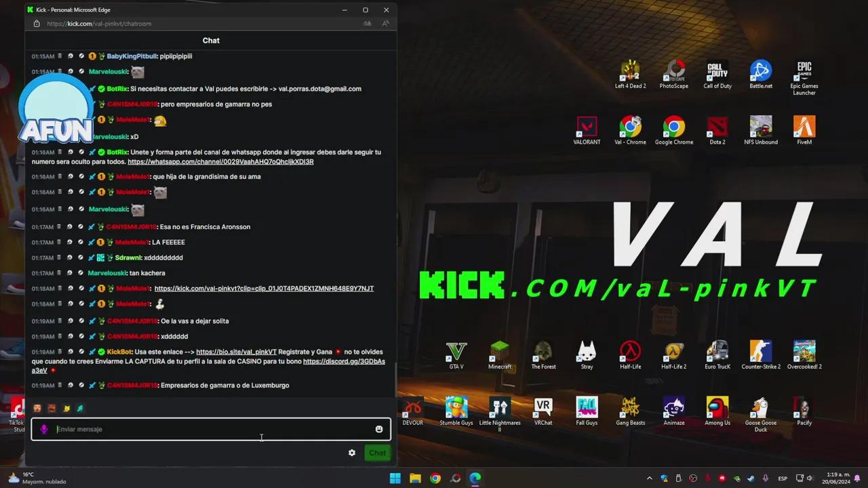Select the Battle.net desktop shortcut
Viewport: 868px width, 488px height.
pyautogui.click(x=761, y=75)
